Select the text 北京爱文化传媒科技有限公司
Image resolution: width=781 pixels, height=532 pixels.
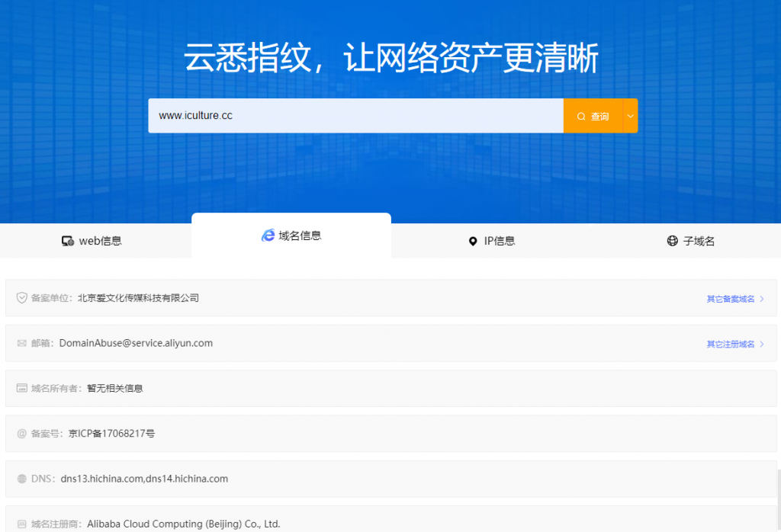click(x=139, y=297)
